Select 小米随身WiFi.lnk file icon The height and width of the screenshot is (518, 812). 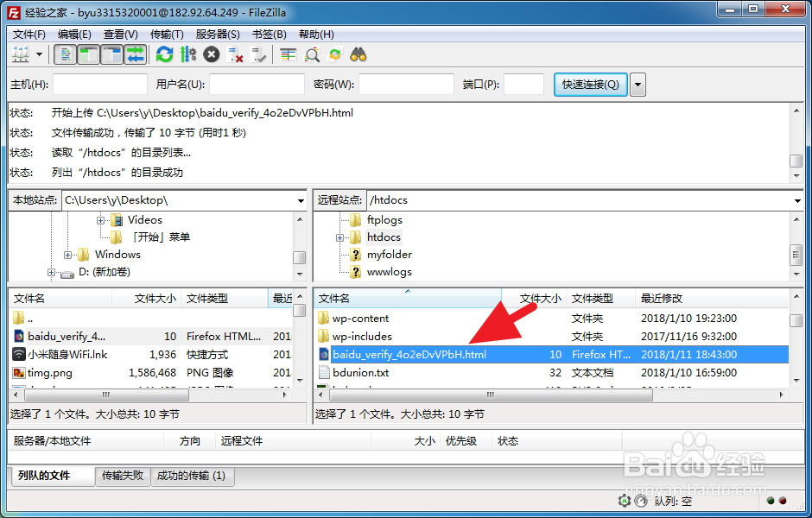[19, 355]
